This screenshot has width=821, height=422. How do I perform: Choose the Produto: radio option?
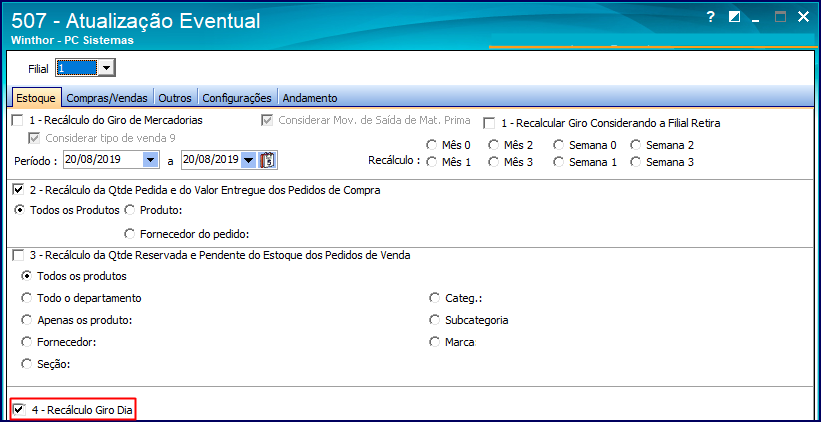coord(129,210)
